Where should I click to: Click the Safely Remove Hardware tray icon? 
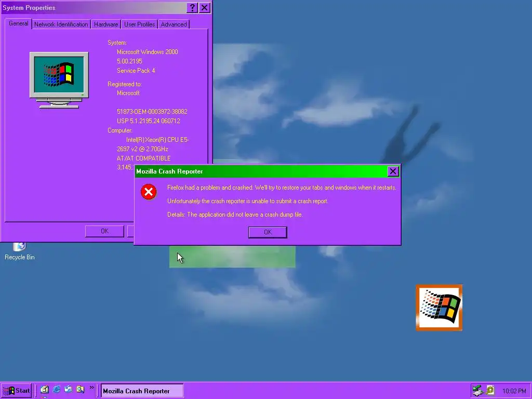tap(478, 391)
